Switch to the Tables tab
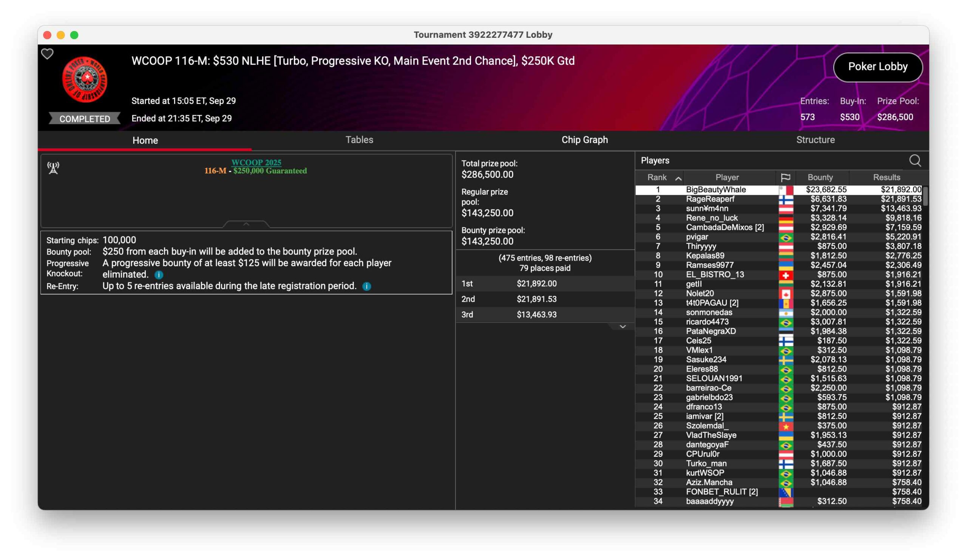This screenshot has width=967, height=560. [x=359, y=140]
